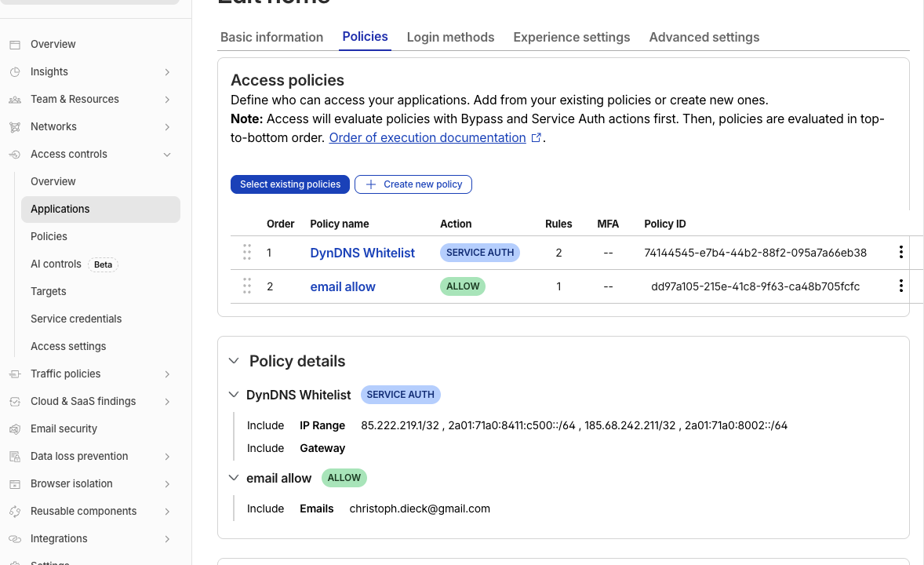The width and height of the screenshot is (924, 565).
Task: Expand Traffic policies chevron
Action: (x=167, y=374)
